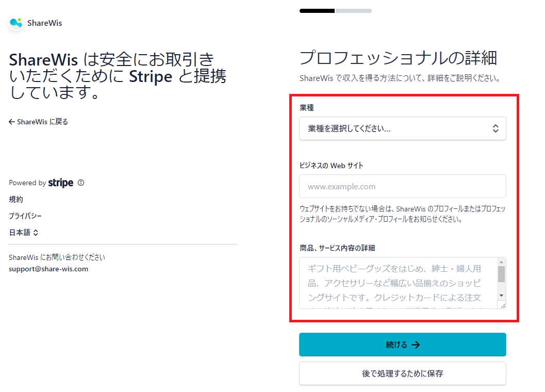Open the 業種 industry dropdown
The width and height of the screenshot is (545, 392).
[x=403, y=128]
